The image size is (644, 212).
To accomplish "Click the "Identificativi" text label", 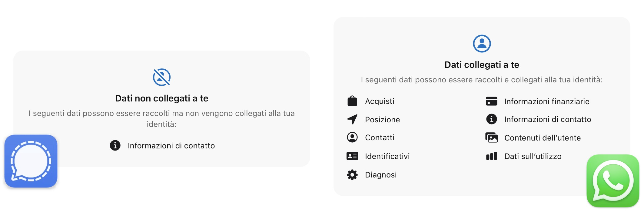I will (x=387, y=156).
